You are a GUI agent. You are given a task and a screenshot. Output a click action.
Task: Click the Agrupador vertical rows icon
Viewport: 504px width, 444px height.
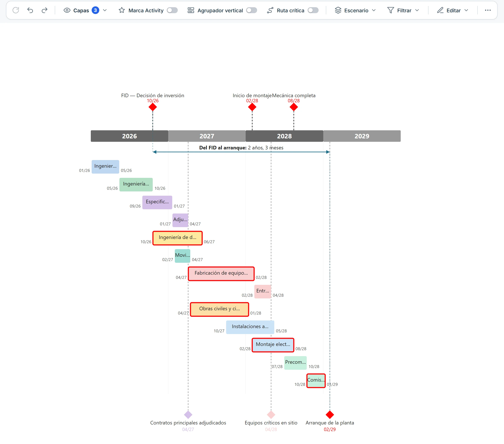point(191,10)
